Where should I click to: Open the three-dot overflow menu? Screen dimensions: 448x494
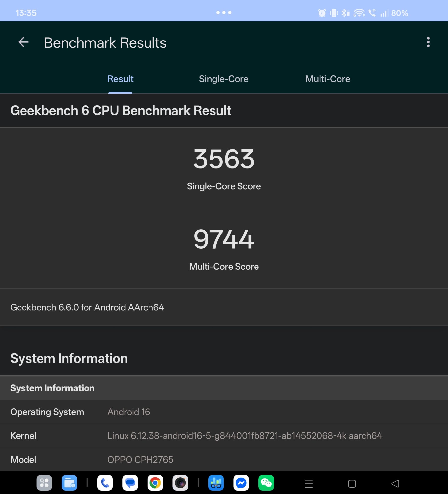(x=428, y=42)
